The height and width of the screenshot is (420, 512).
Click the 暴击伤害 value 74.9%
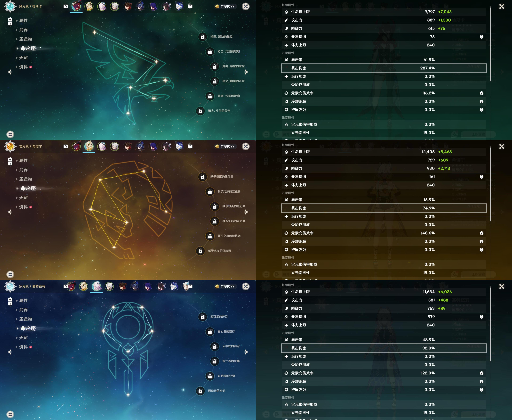tap(429, 208)
